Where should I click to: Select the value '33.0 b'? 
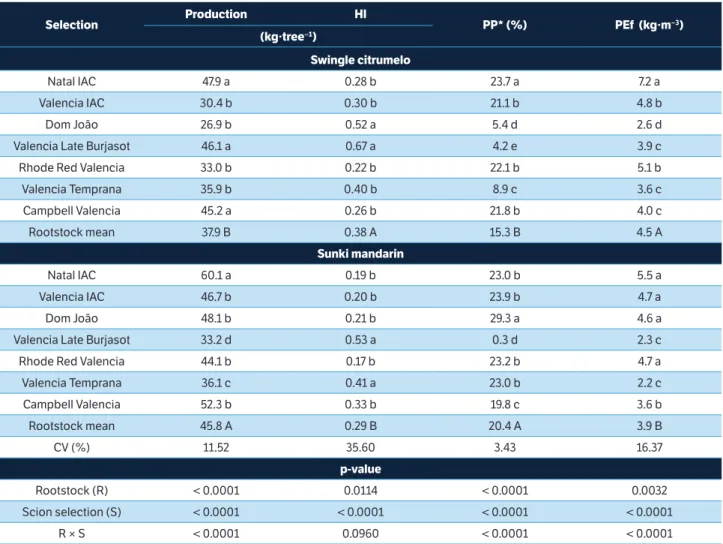click(216, 167)
